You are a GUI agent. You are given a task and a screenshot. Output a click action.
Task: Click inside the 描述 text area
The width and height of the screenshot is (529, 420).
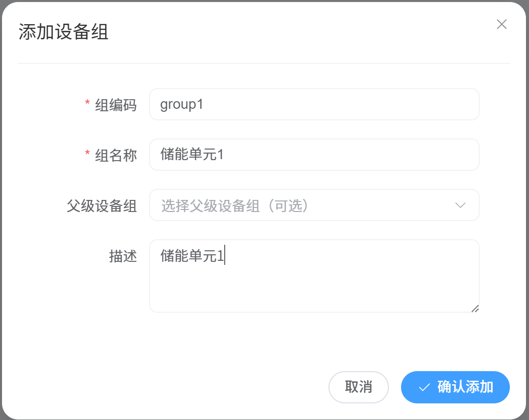(x=313, y=287)
